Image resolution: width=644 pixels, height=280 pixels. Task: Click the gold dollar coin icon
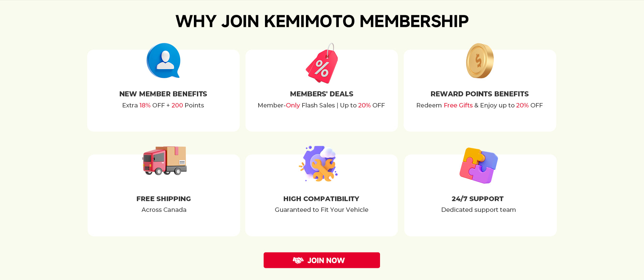click(x=480, y=61)
